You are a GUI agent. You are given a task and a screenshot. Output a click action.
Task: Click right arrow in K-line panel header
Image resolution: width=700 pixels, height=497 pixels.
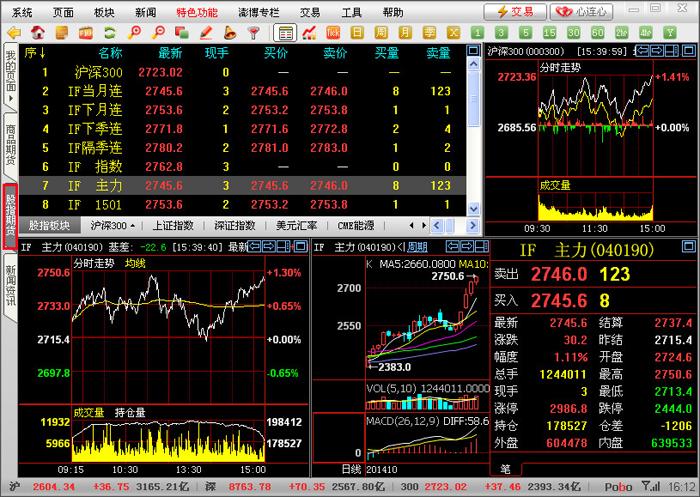pyautogui.click(x=467, y=246)
